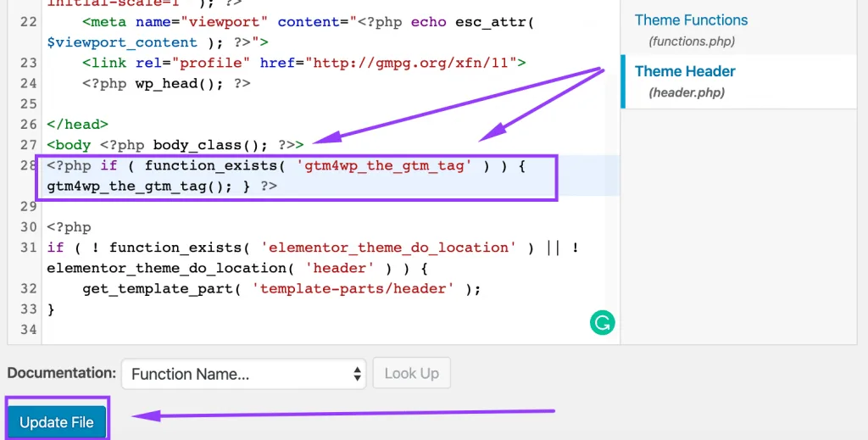Click the closing brace on line 33
The width and height of the screenshot is (868, 440).
[x=52, y=309]
